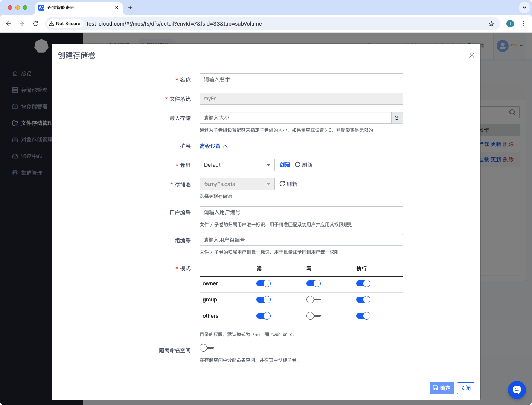This screenshot has height=405, width=532.
Task: Turn off others execute permission
Action: coord(363,316)
